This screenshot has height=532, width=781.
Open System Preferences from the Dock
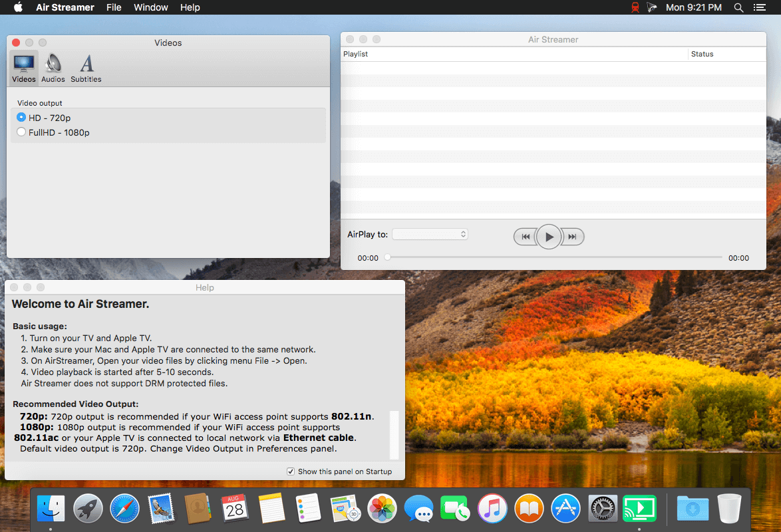tap(603, 509)
